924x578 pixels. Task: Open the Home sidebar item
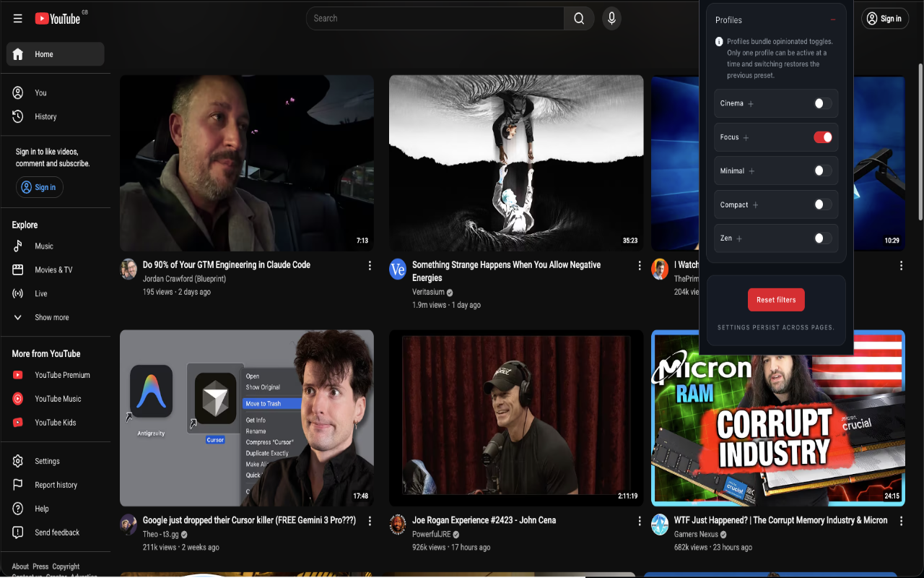pyautogui.click(x=56, y=54)
